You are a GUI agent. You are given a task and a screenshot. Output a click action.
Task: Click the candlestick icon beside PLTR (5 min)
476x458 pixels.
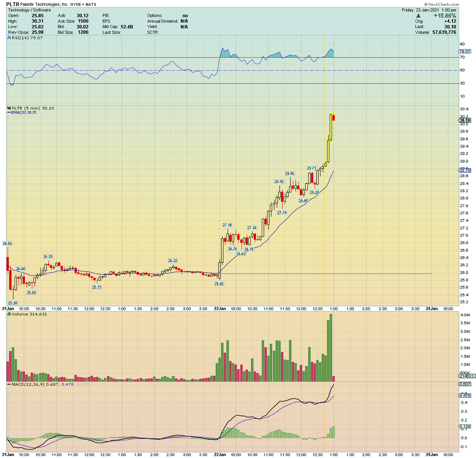pos(8,108)
